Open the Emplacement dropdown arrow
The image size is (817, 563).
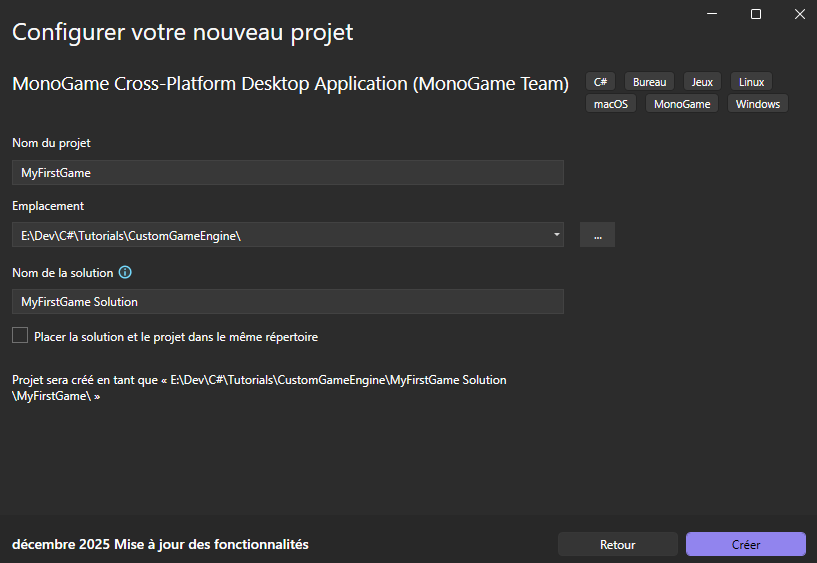pos(556,235)
